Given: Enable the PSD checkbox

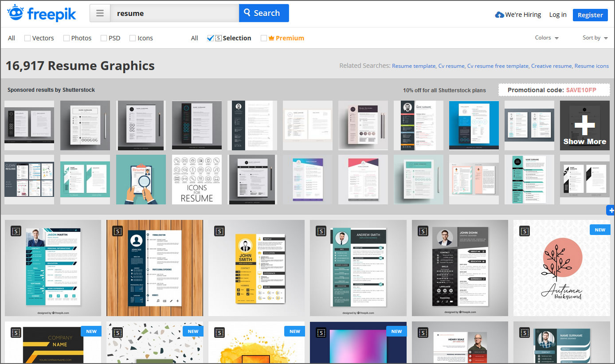Looking at the screenshot, I should click(x=104, y=38).
